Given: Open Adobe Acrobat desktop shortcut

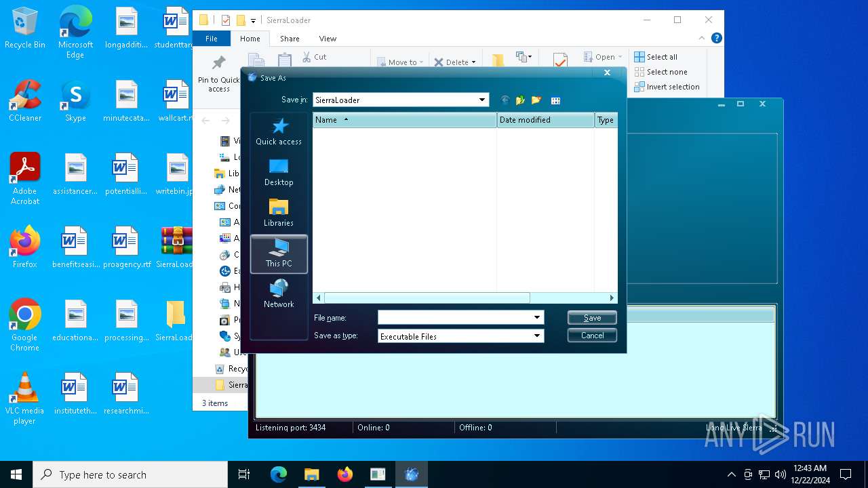Looking at the screenshot, I should click(25, 179).
